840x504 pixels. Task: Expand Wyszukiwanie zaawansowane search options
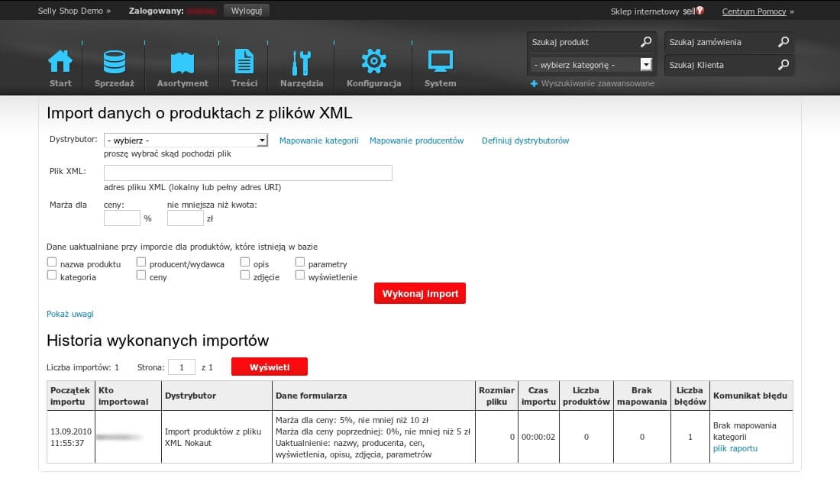coord(593,83)
